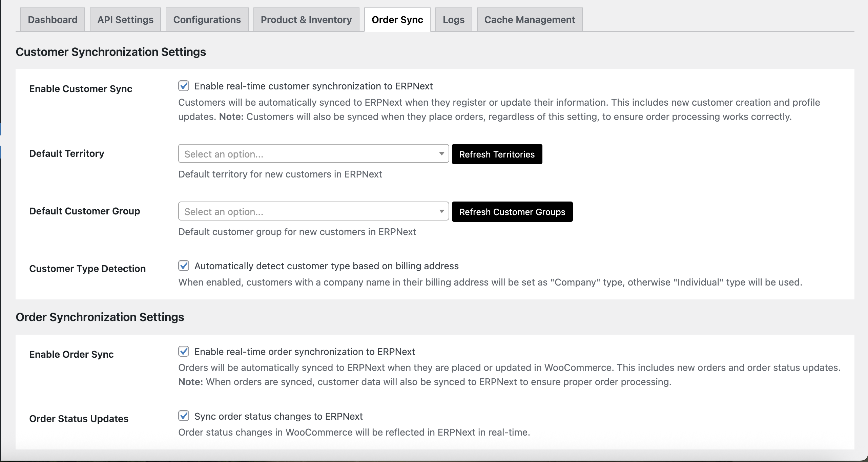Open the Logs tab
868x462 pixels.
pyautogui.click(x=453, y=19)
